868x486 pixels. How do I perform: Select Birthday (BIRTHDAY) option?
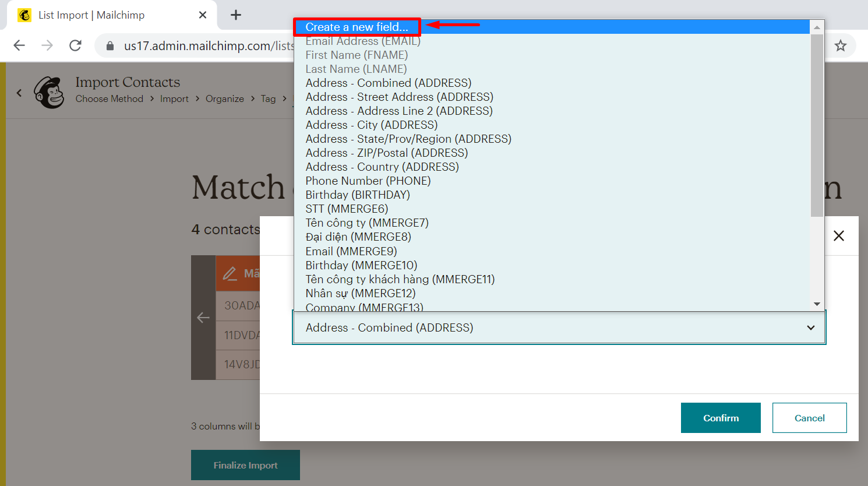[x=357, y=195]
